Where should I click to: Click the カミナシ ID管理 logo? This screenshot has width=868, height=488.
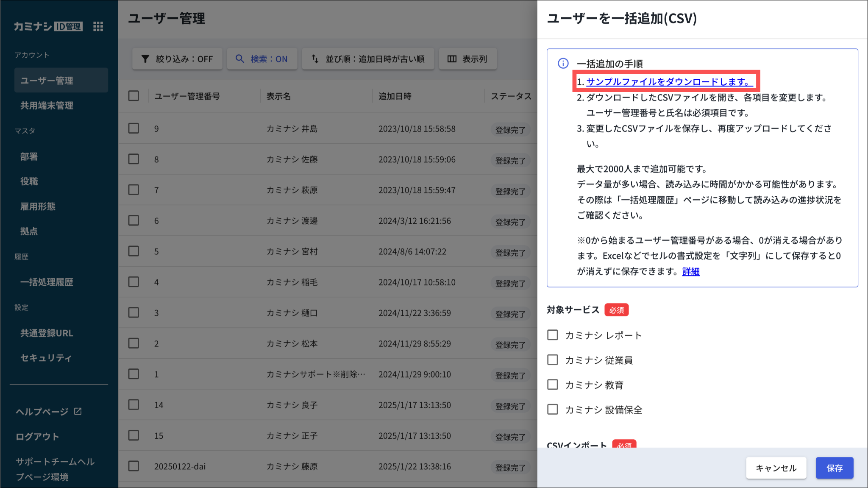tap(48, 26)
